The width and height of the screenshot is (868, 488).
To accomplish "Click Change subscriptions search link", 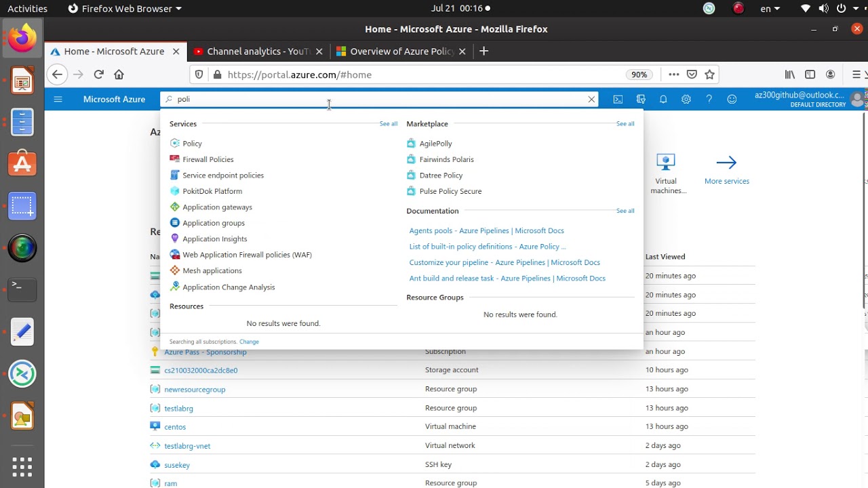I will tap(249, 342).
